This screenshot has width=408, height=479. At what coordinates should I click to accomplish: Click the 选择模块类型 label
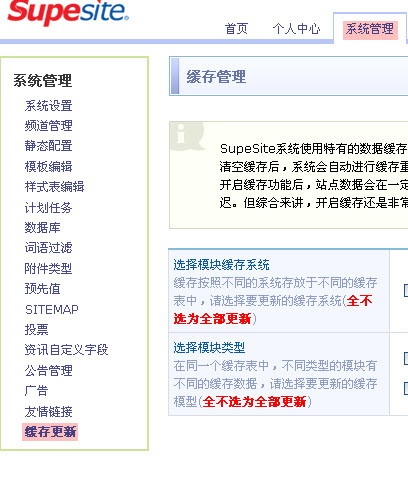(x=209, y=348)
